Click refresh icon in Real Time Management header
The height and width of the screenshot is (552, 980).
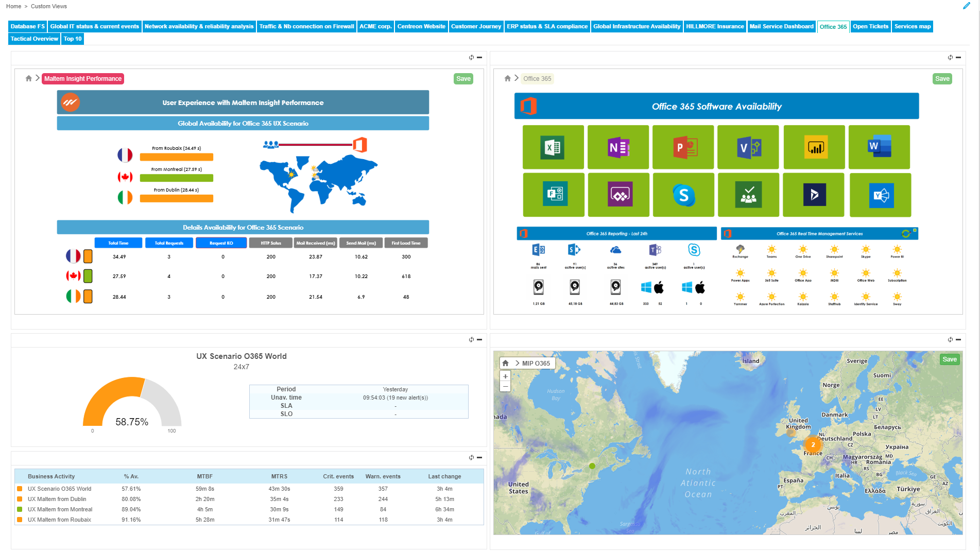(906, 234)
